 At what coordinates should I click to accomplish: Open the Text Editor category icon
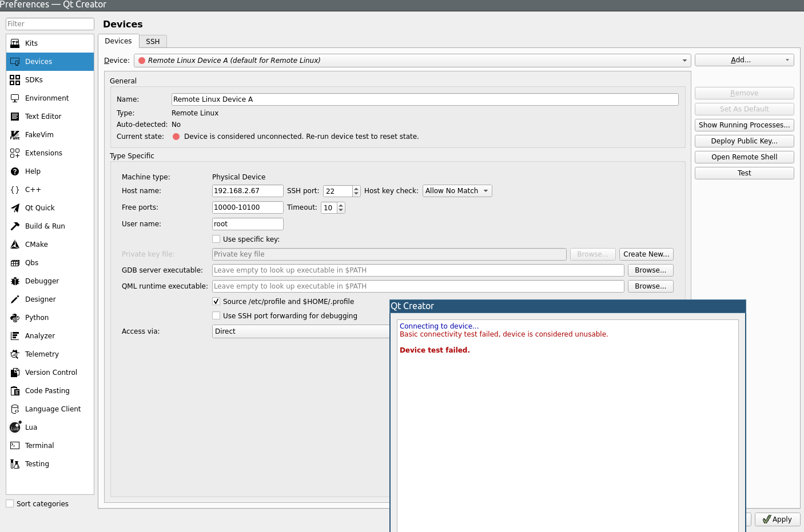tap(15, 117)
